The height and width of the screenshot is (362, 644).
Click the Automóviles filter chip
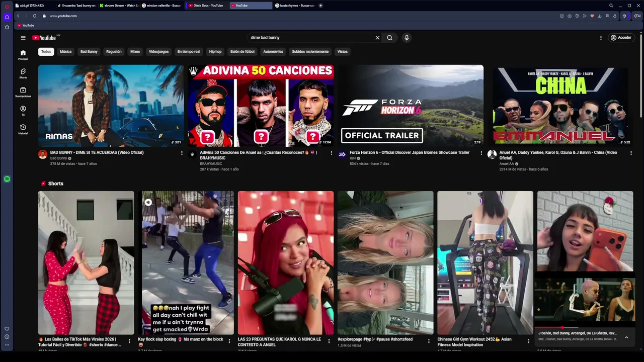click(273, 51)
